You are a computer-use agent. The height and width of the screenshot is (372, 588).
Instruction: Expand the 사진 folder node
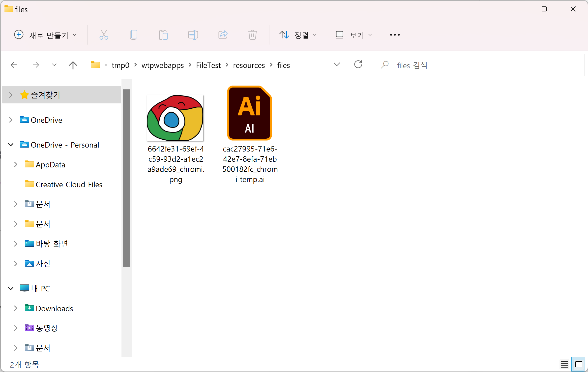click(16, 263)
